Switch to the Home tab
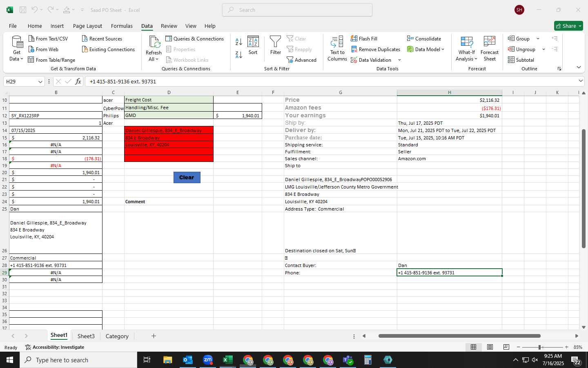The width and height of the screenshot is (588, 368). click(x=35, y=26)
